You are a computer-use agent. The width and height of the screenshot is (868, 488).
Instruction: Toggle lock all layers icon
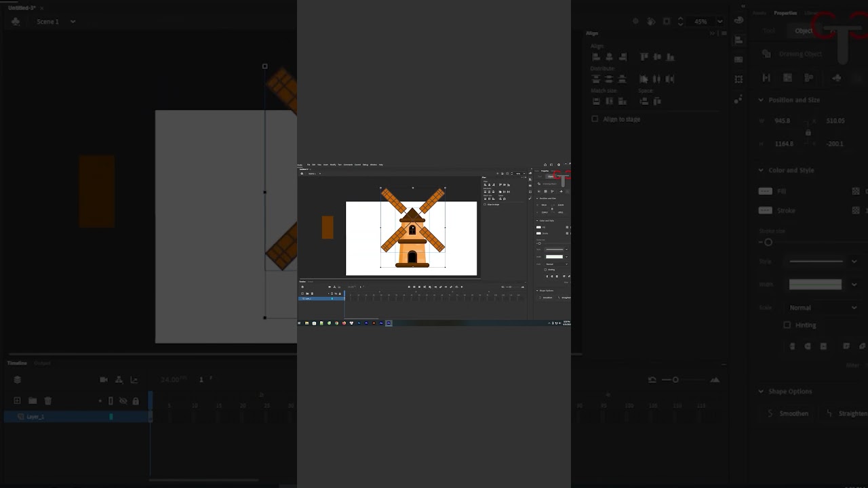[x=136, y=401]
